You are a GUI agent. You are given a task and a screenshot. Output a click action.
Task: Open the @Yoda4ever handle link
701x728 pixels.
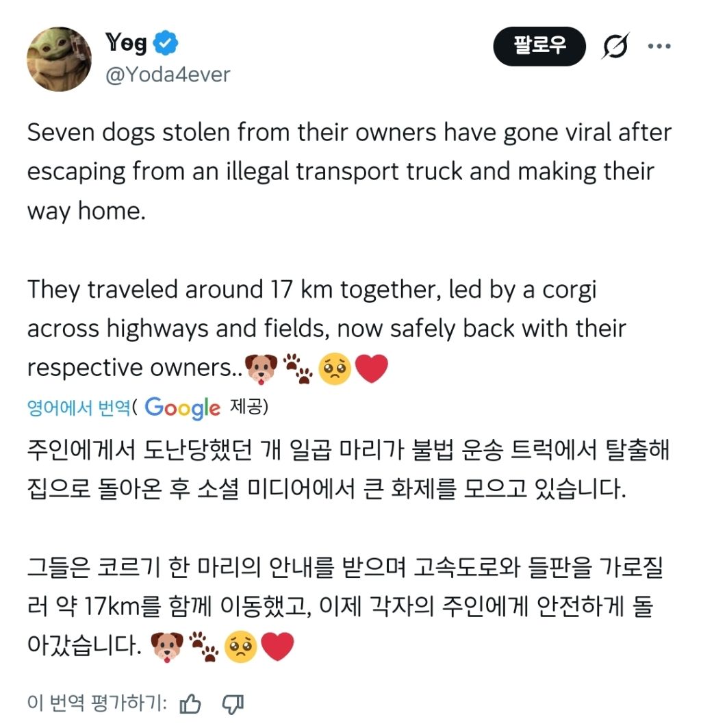click(x=168, y=74)
